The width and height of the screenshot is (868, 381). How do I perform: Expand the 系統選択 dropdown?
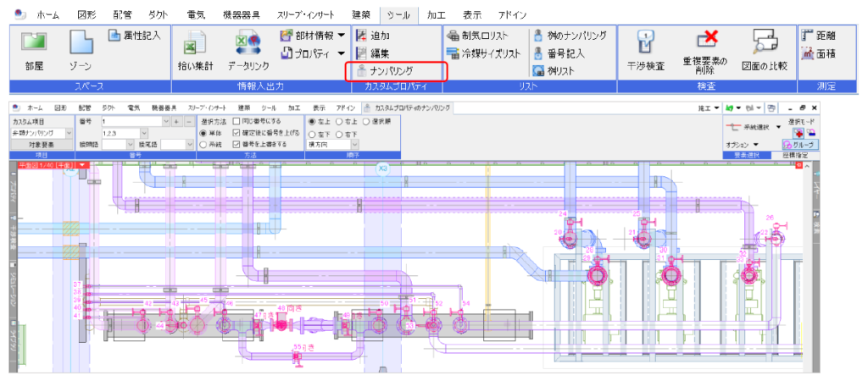pos(779,127)
